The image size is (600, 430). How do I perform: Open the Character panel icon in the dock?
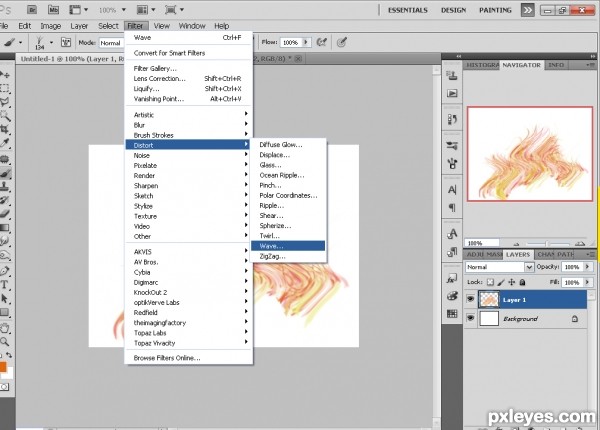(x=452, y=190)
